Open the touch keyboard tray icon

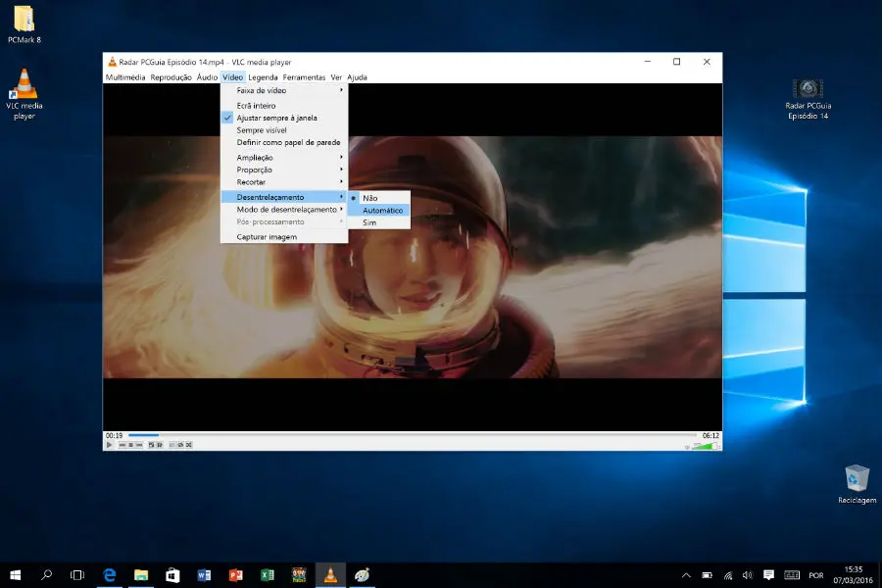(792, 575)
